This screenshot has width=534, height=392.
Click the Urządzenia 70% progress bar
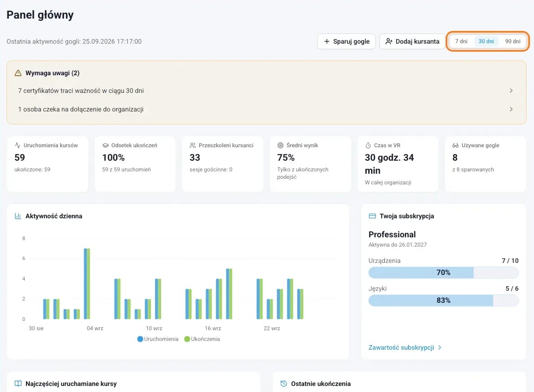tap(443, 273)
